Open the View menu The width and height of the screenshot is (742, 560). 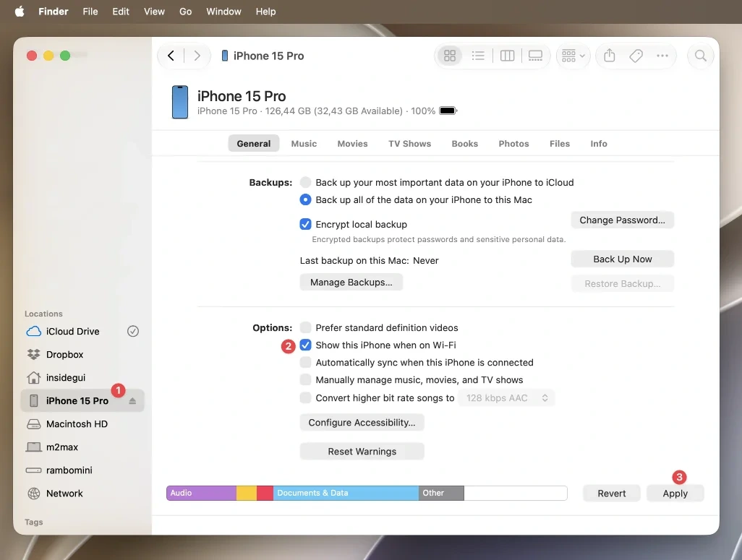pos(154,12)
